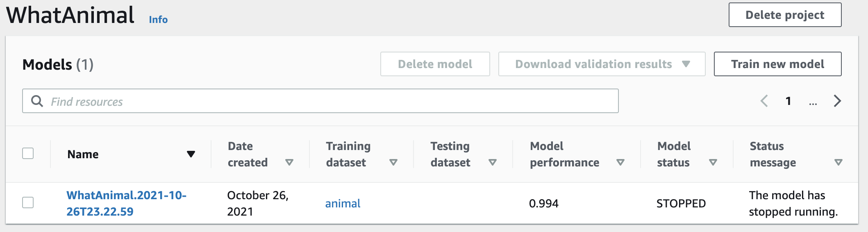This screenshot has height=232, width=868.
Task: Select all models with header checkbox
Action: [28, 153]
